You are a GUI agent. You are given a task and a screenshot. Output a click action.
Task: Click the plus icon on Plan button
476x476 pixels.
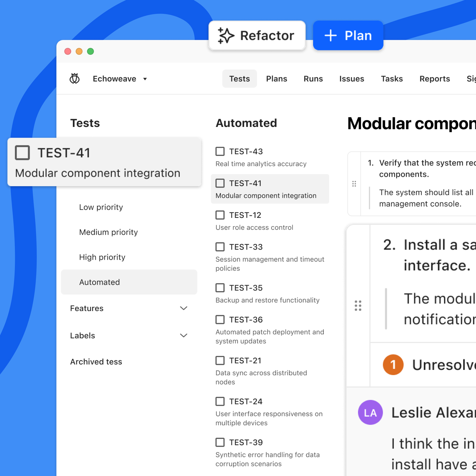point(330,36)
